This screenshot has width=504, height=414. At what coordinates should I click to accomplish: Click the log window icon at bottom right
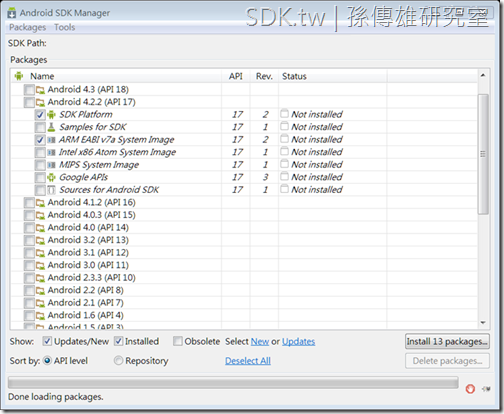tap(486, 389)
